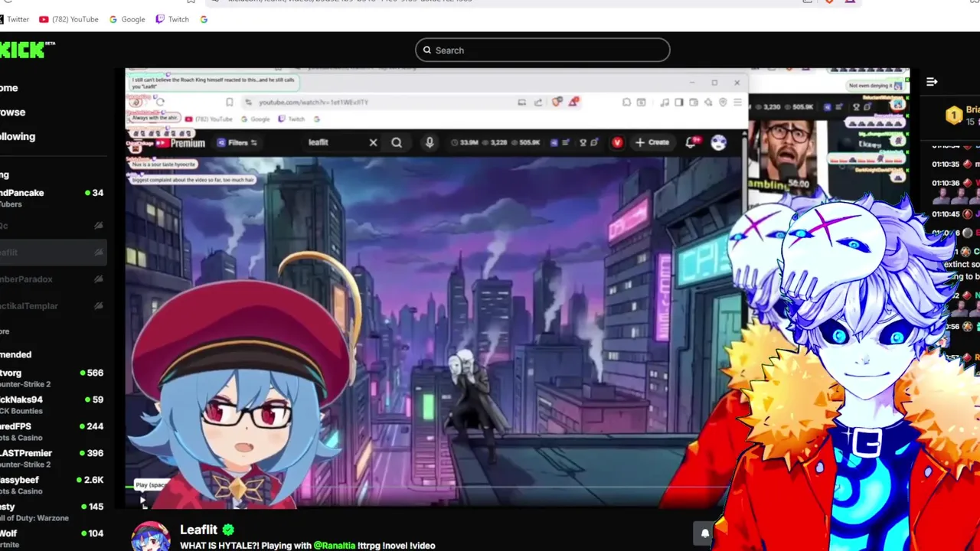Open Leaflit's avatar below the video
Screen dimensions: 980x551
tap(149, 536)
